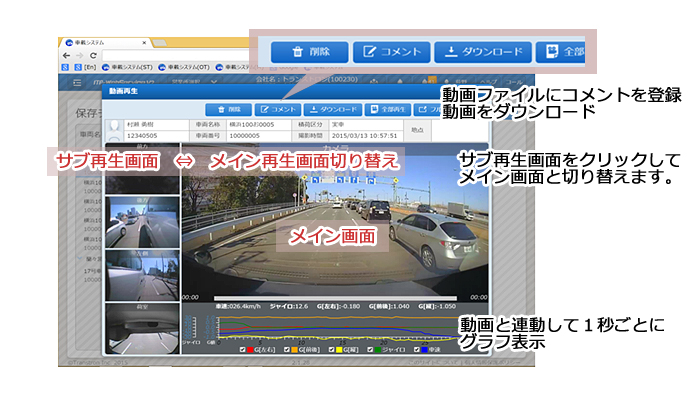Select the 左側 left-side camera thumbnail

[x=142, y=275]
